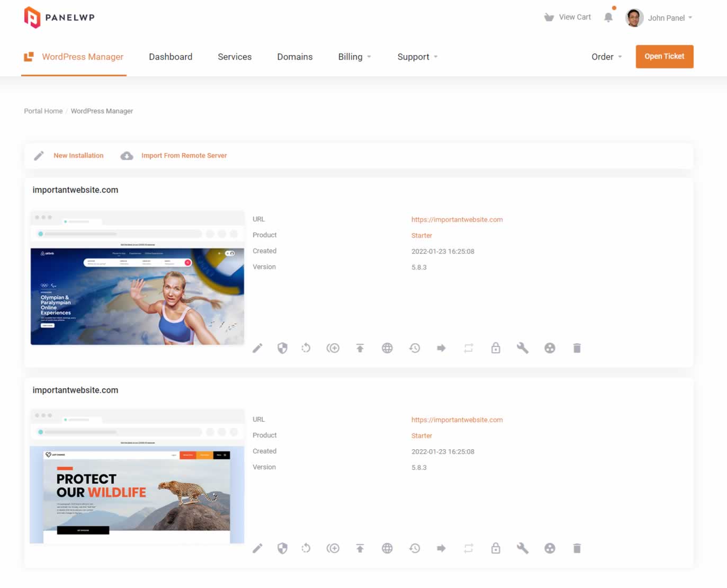Click the security shield icon for the first site
727x588 pixels.
point(282,348)
